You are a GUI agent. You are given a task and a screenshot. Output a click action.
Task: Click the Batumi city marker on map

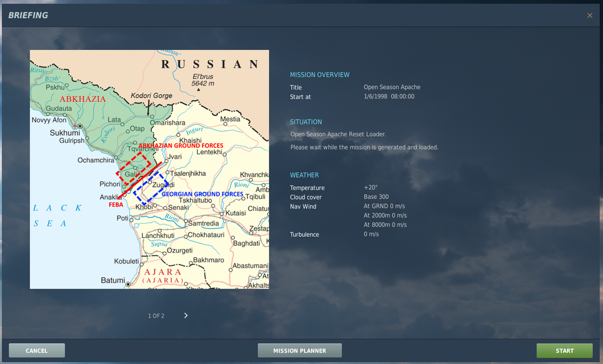pyautogui.click(x=128, y=284)
